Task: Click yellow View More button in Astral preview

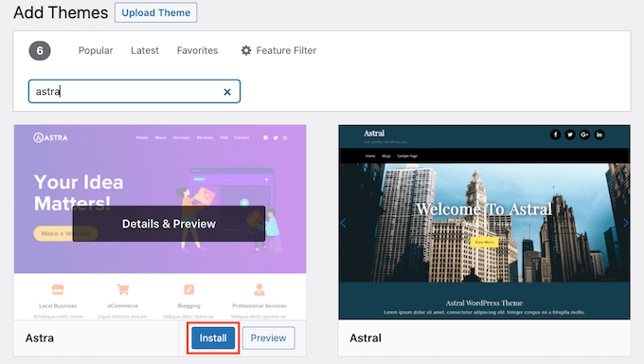Action: 484,243
